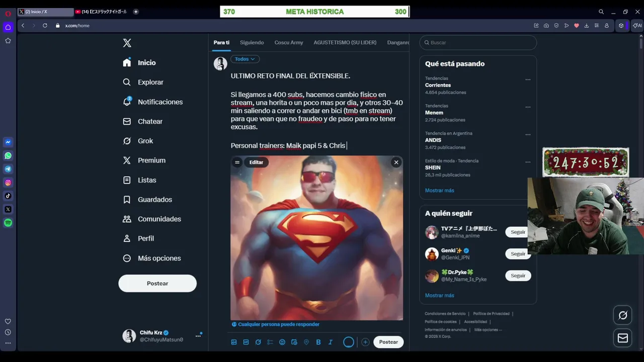
Task: Open Instagram in Opera sidebar
Action: point(8,183)
